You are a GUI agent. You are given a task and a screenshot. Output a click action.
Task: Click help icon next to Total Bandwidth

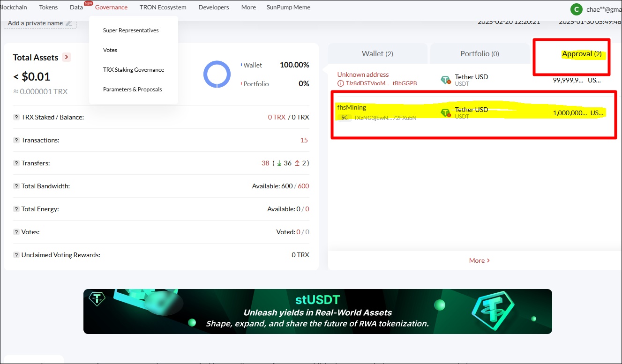pyautogui.click(x=16, y=186)
